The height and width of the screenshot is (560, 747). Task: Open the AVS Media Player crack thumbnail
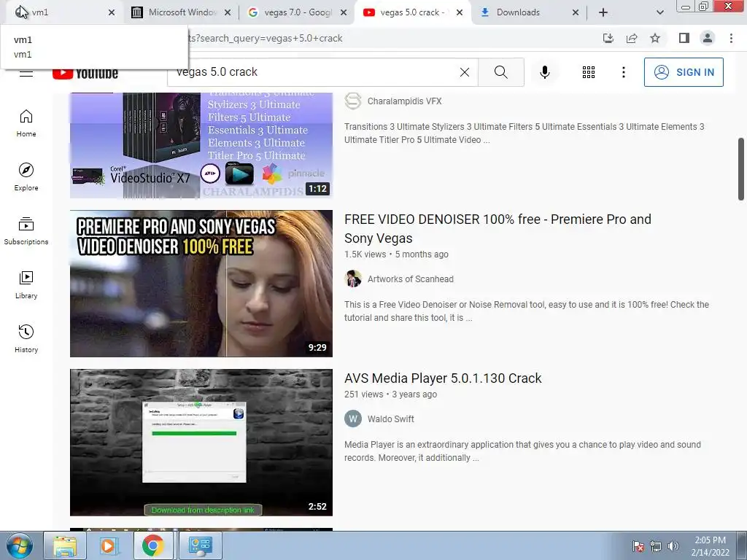click(x=201, y=443)
